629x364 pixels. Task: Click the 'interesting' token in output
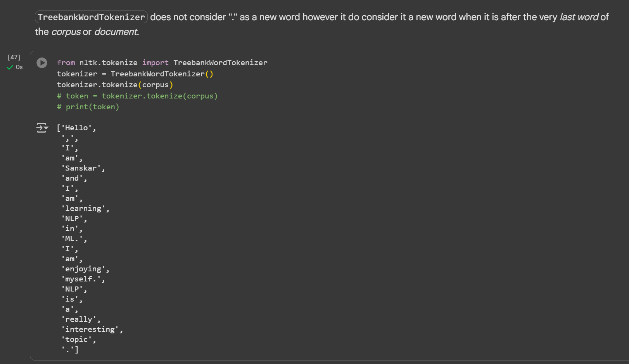[90, 329]
